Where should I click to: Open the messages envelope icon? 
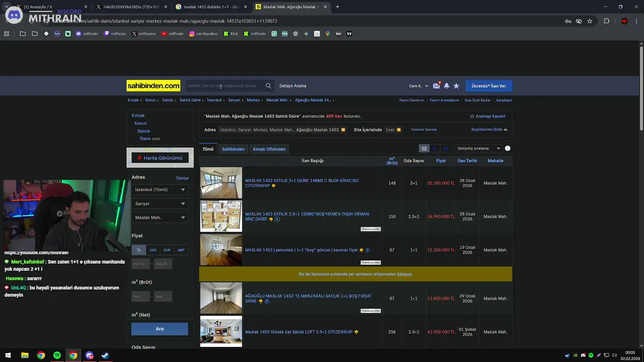pos(436,86)
